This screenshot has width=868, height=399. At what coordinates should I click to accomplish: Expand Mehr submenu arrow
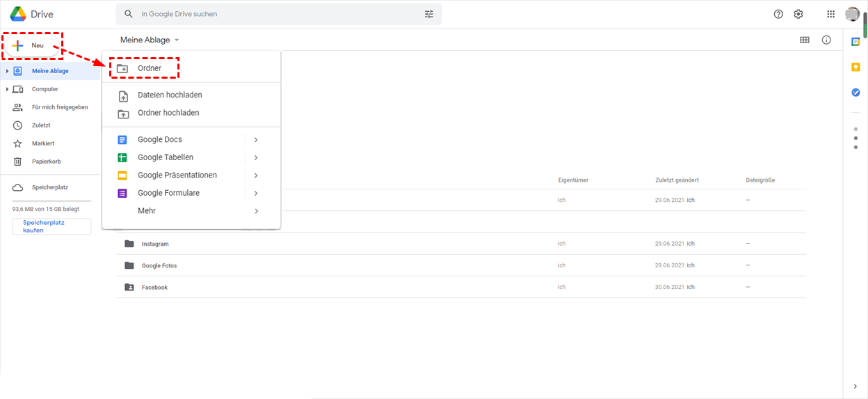256,211
